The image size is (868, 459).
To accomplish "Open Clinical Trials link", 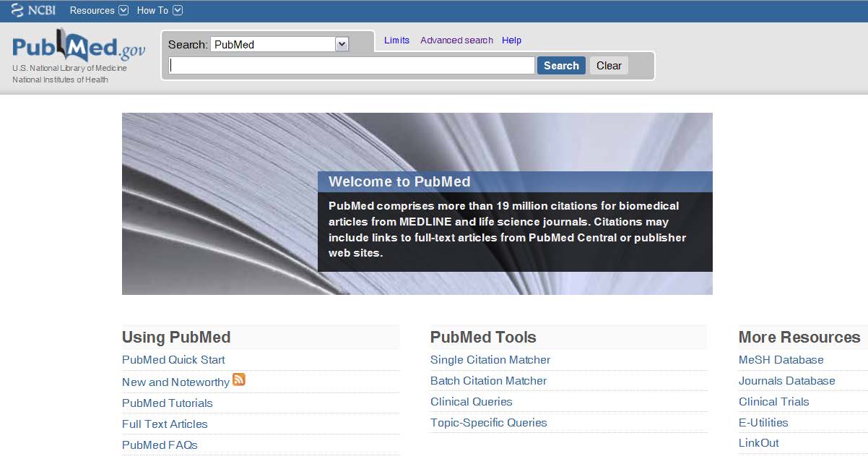I will [773, 401].
